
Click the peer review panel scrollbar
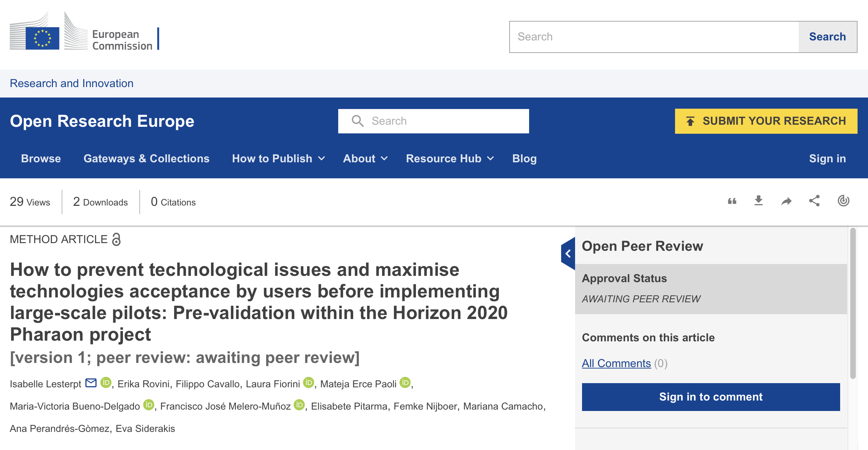click(x=853, y=303)
